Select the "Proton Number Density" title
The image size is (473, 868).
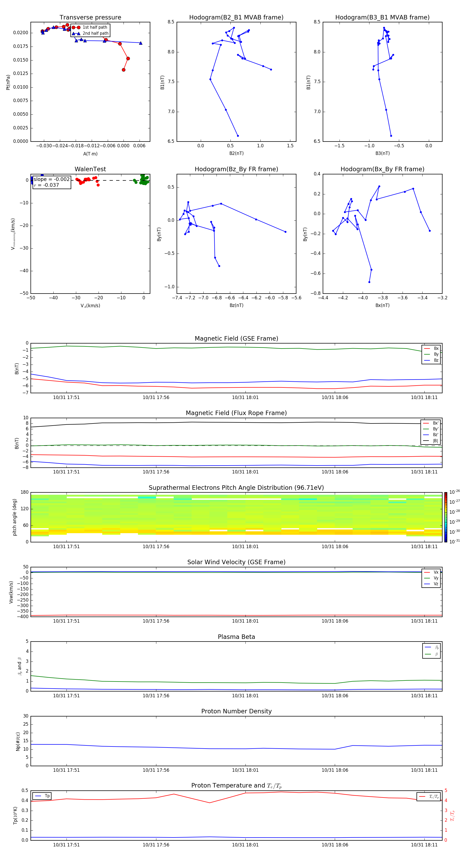[x=236, y=711]
